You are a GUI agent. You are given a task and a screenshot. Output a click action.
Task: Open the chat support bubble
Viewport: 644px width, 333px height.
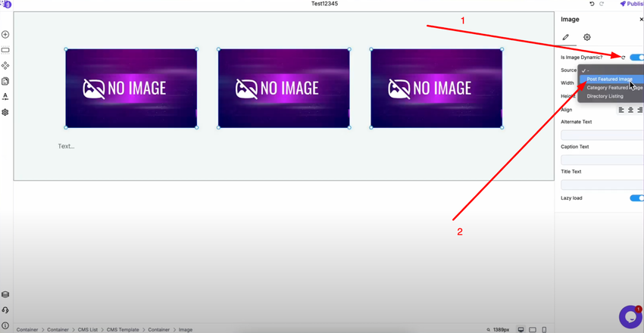point(630,316)
